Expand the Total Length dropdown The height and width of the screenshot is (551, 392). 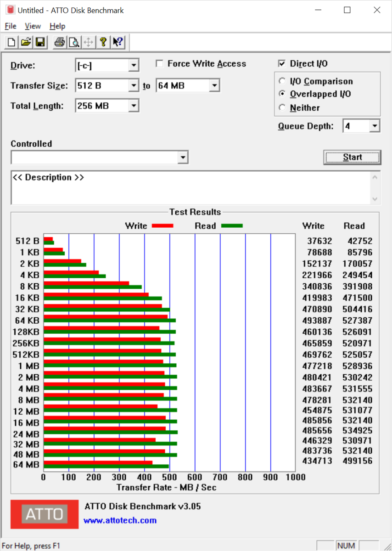click(x=134, y=106)
